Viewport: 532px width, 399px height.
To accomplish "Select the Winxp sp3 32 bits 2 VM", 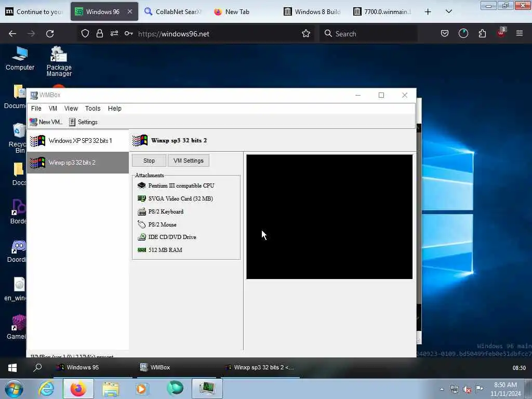I will 78,163.
